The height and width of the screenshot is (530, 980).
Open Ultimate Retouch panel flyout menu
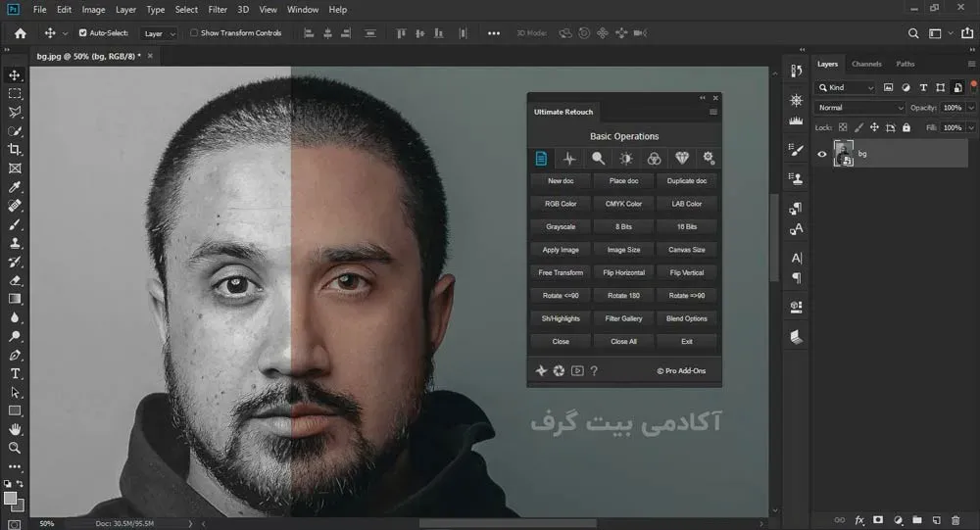[x=713, y=112]
